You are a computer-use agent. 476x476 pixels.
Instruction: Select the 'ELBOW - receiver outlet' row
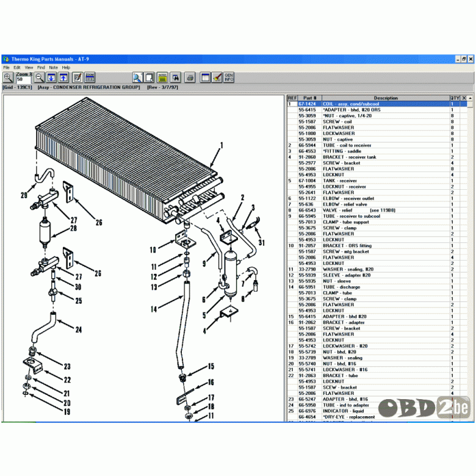[377, 198]
